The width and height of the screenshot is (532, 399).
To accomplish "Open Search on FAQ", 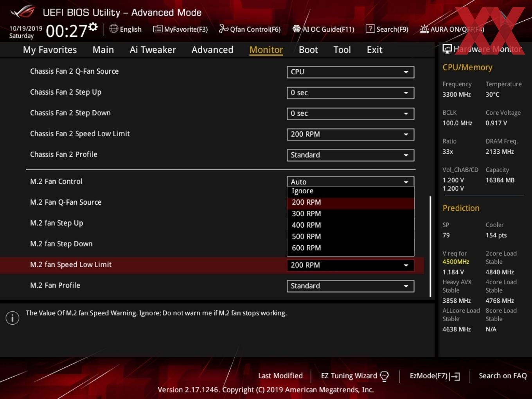I will [503, 376].
